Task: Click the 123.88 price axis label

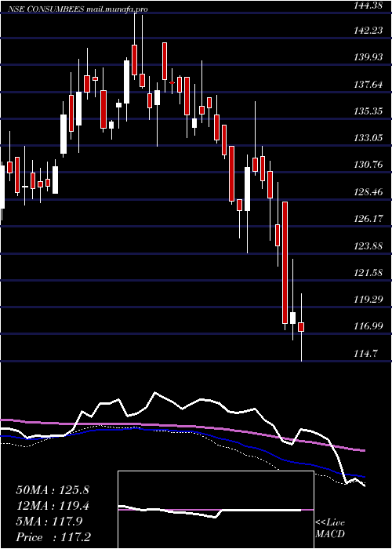Action: pyautogui.click(x=368, y=245)
